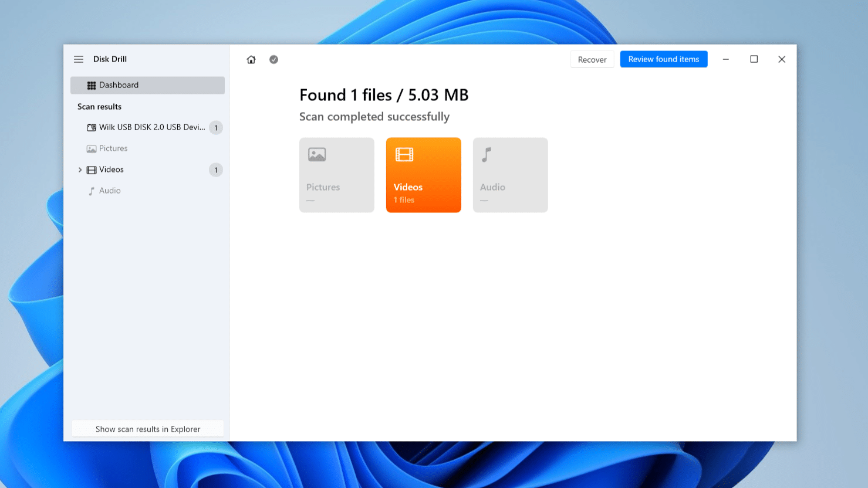The height and width of the screenshot is (488, 868).
Task: Select the Dashboard item in sidebar
Action: click(147, 85)
